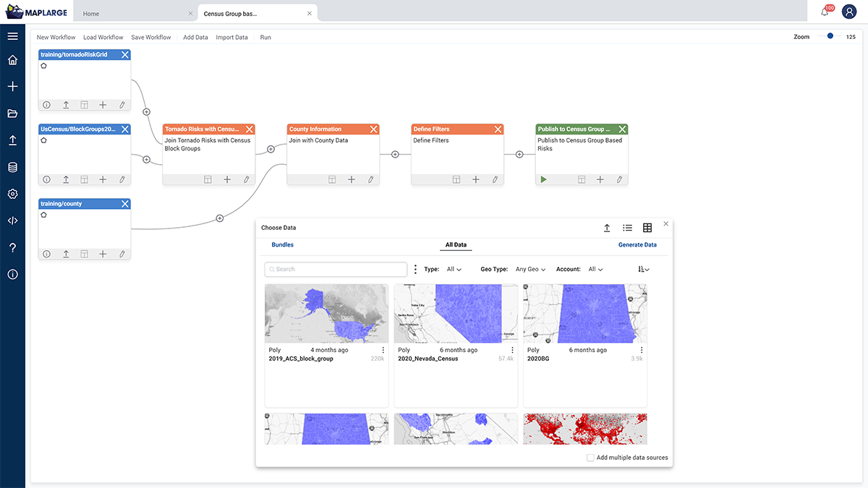Select the code view icon in the sidebar
868x488 pixels.
pyautogui.click(x=12, y=220)
